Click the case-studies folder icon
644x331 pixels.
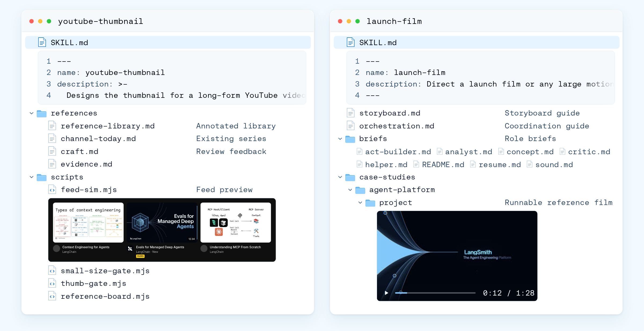350,177
